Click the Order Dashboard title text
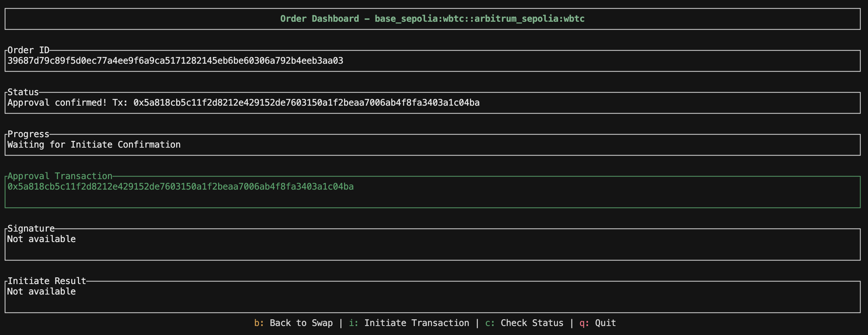This screenshot has height=335, width=868. click(433, 19)
